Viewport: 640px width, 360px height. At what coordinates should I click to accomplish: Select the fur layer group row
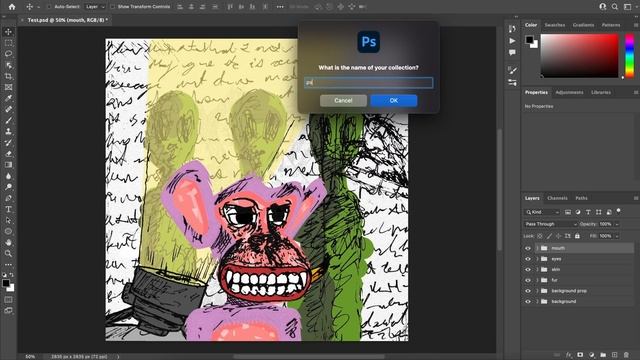point(584,280)
